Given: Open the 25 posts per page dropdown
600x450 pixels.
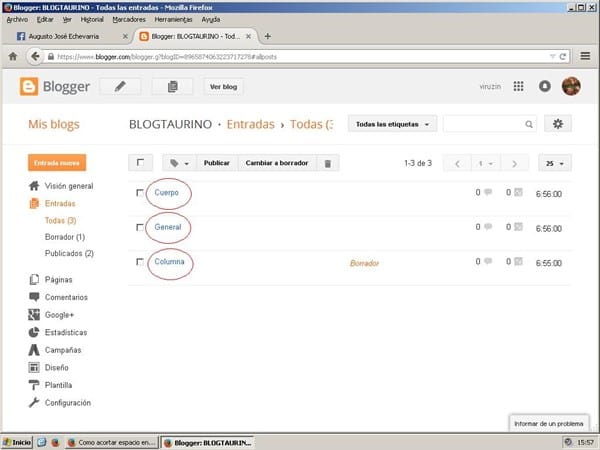Looking at the screenshot, I should pyautogui.click(x=555, y=163).
